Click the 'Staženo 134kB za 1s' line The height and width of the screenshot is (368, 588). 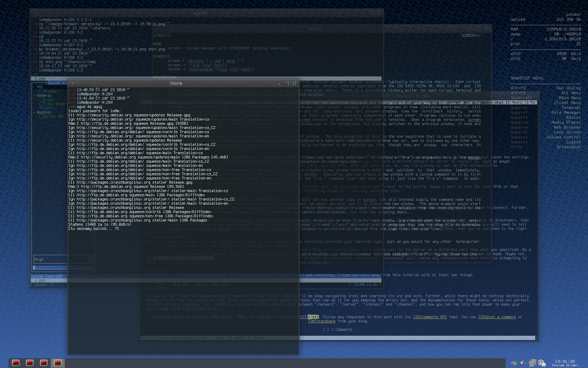point(100,224)
